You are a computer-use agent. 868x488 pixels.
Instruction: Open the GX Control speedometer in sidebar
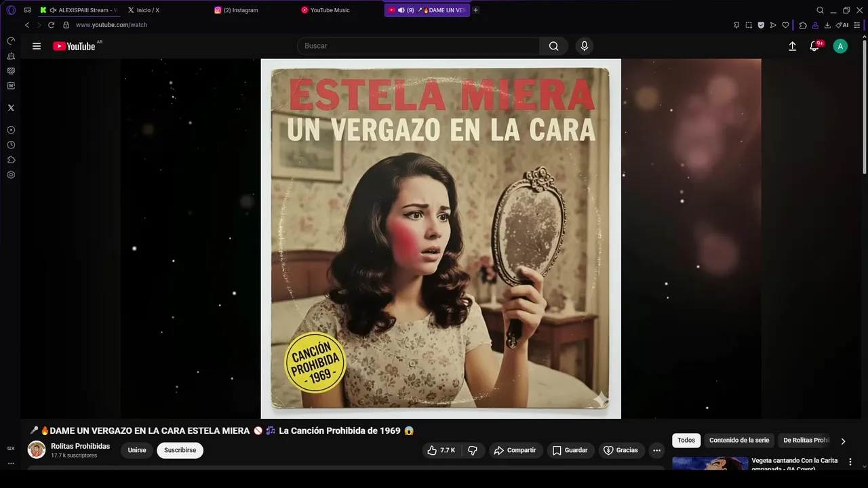11,41
